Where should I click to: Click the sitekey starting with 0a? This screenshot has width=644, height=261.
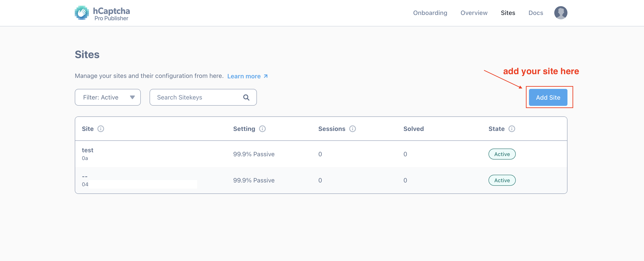point(85,158)
